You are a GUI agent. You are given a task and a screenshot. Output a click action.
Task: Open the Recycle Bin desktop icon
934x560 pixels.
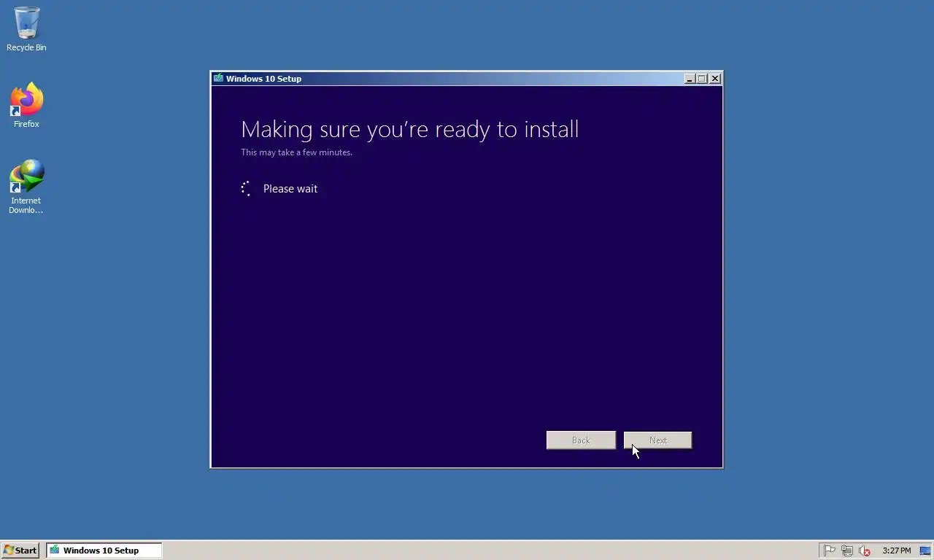pyautogui.click(x=26, y=29)
